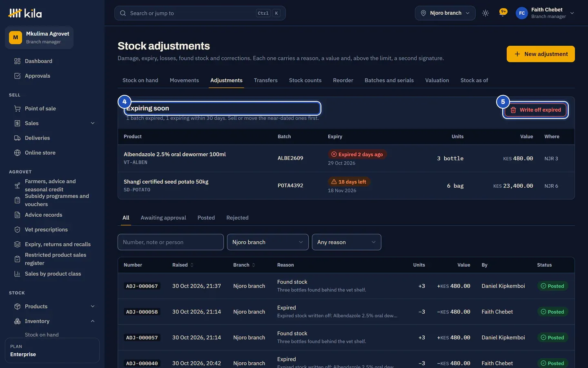This screenshot has height=368, width=588.
Task: Open Vet prescriptions shield icon
Action: tap(17, 229)
